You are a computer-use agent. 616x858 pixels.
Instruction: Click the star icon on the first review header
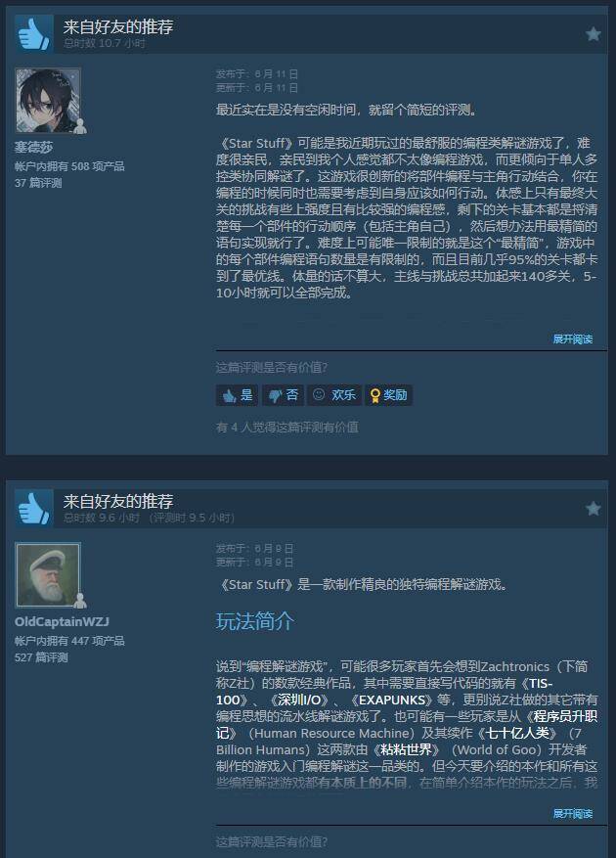pyautogui.click(x=594, y=34)
